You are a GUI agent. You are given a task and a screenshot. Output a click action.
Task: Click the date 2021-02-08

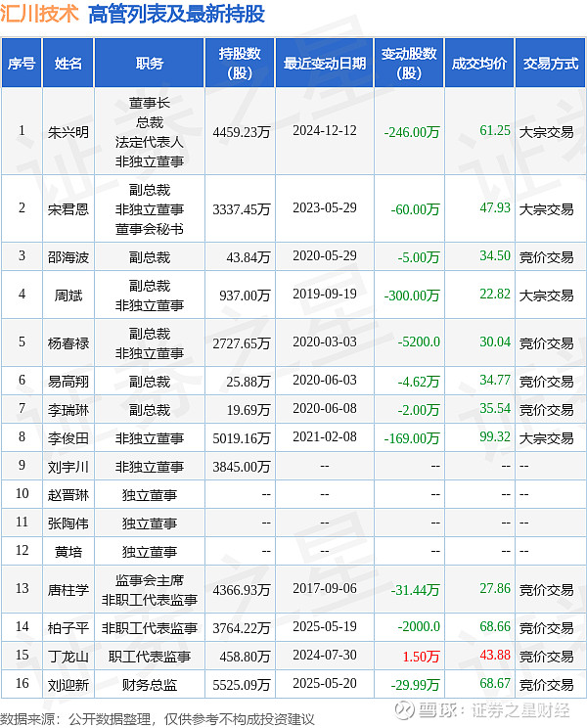[x=325, y=436]
